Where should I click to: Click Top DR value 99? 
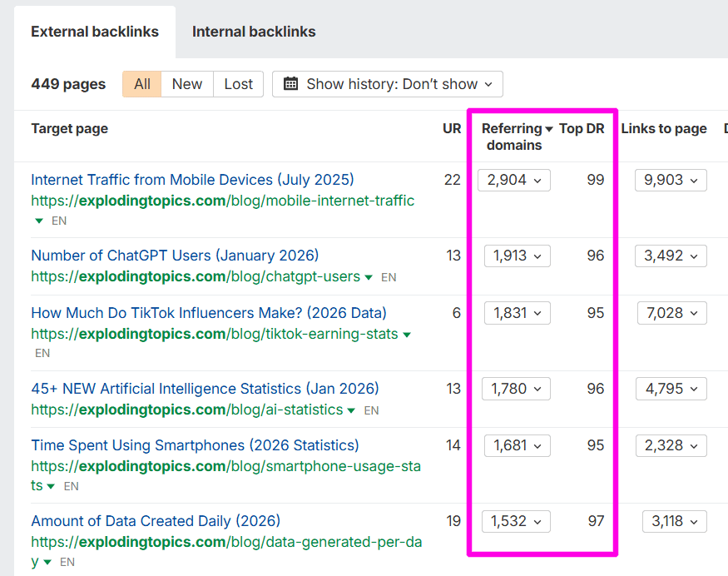click(x=596, y=180)
